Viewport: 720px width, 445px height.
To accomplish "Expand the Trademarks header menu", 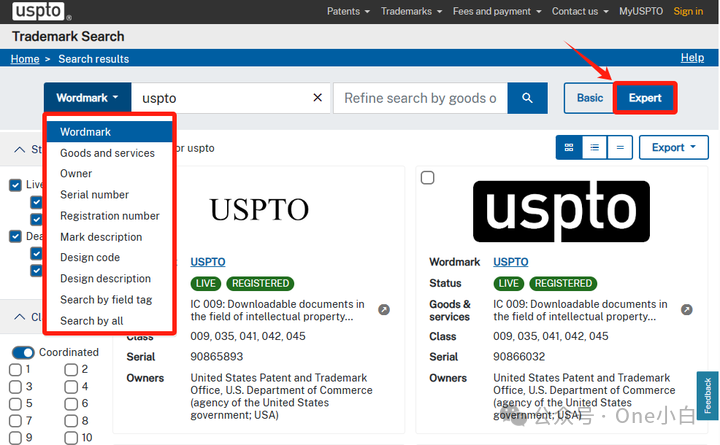I will [x=411, y=11].
